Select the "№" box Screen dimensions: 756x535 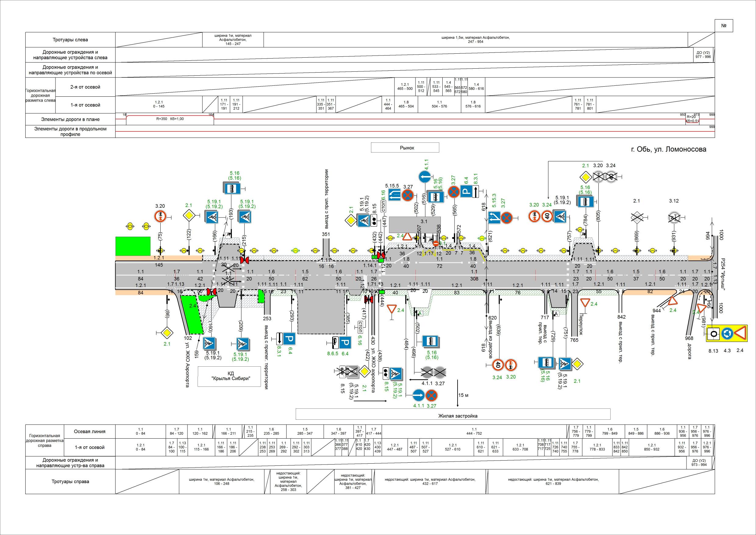[724, 25]
